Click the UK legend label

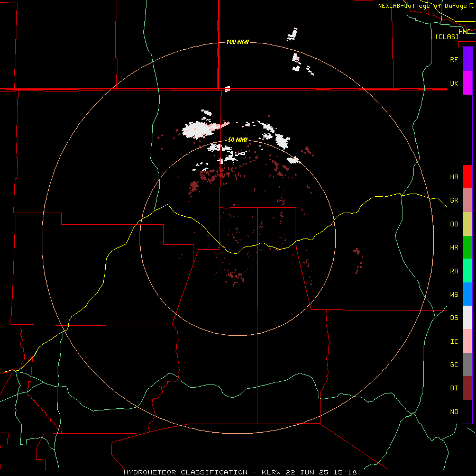coord(454,83)
